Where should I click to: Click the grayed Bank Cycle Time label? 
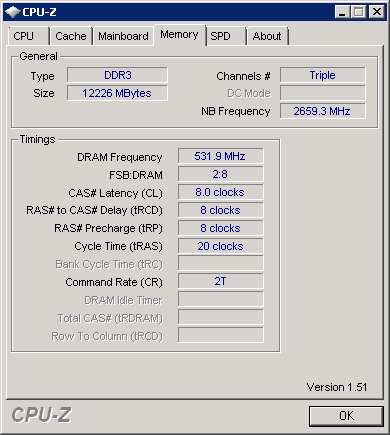pos(109,264)
